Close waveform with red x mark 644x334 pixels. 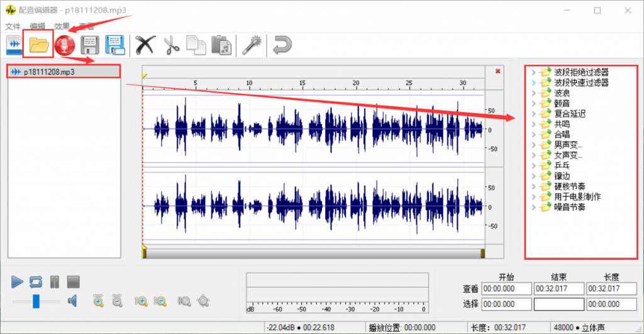click(498, 71)
